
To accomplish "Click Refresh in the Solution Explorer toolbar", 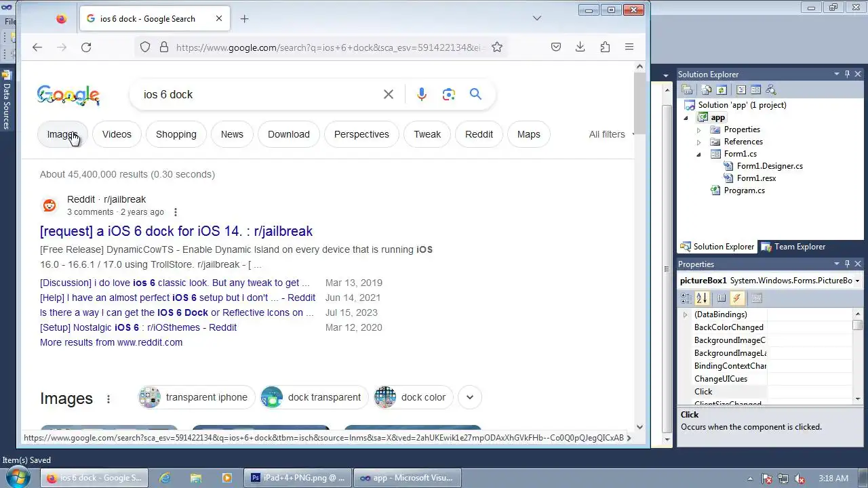I will coord(722,89).
